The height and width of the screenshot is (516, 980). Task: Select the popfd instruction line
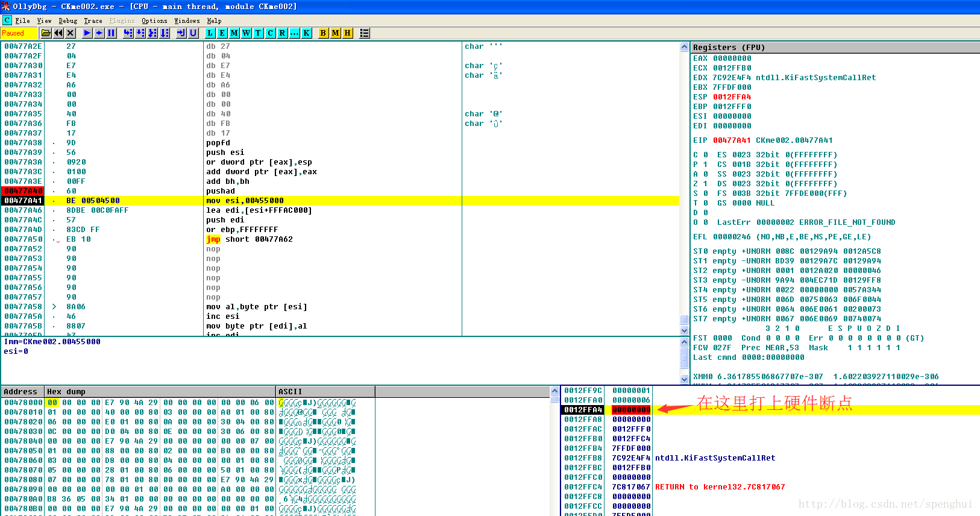[218, 143]
